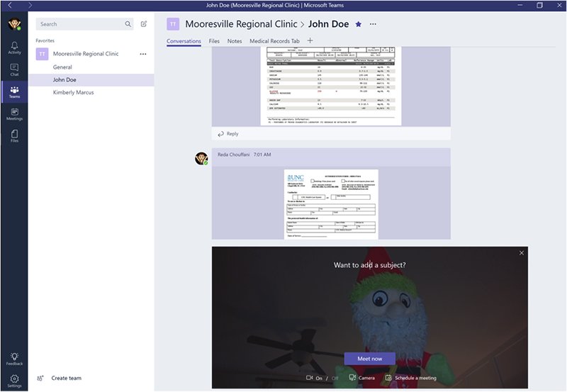This screenshot has width=567, height=392.
Task: Click Reda Chouffani sender name
Action: (x=234, y=155)
